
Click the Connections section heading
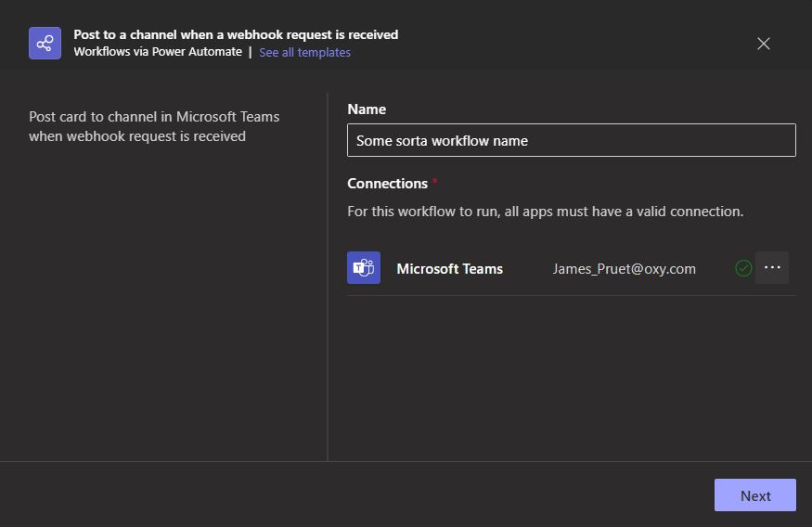pos(387,184)
